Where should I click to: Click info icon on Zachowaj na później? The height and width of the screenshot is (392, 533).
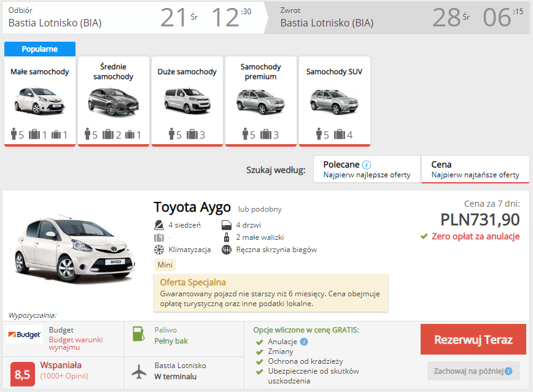pos(508,371)
